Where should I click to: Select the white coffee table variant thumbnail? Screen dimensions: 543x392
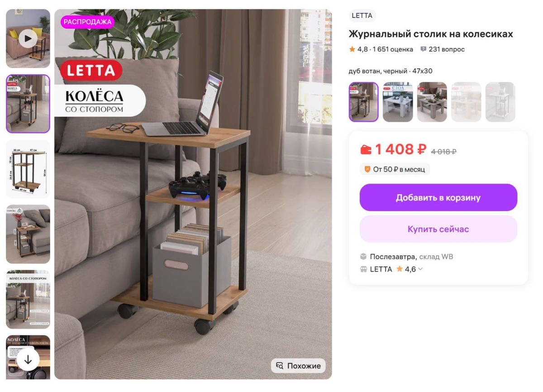398,102
